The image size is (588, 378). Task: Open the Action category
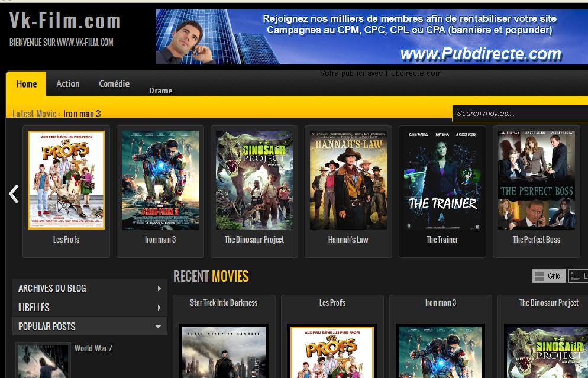coord(68,83)
